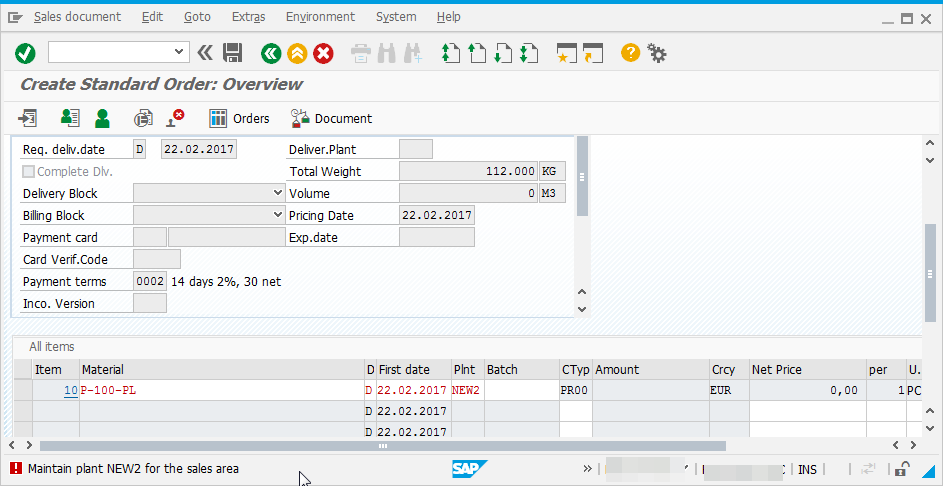
Task: Click the green Enter checkmark icon
Action: click(x=25, y=54)
